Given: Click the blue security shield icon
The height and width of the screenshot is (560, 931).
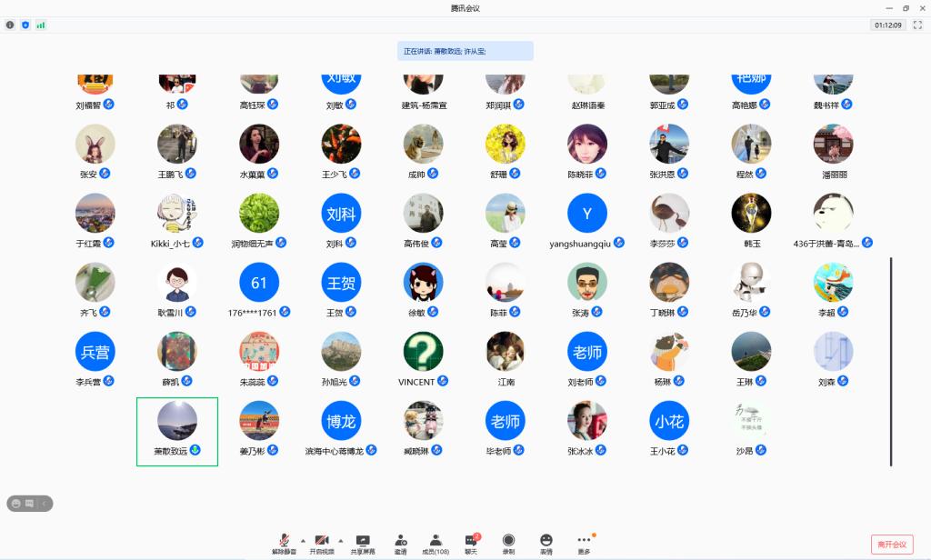Looking at the screenshot, I should click(25, 25).
